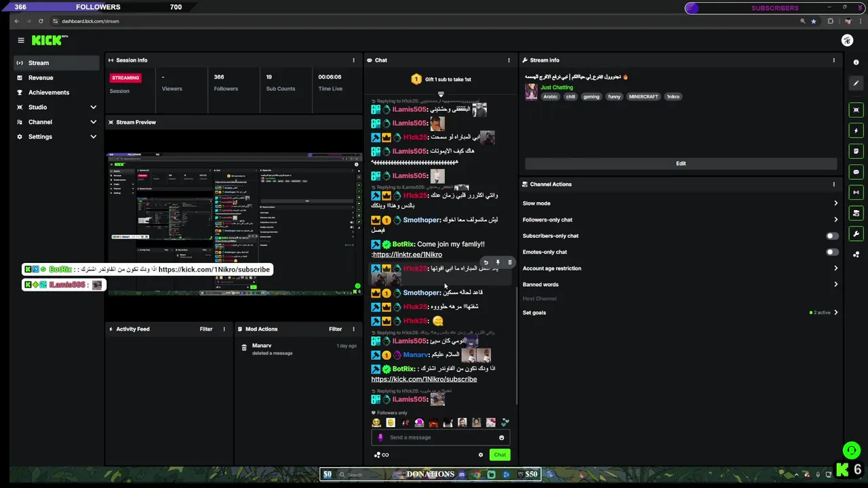The height and width of the screenshot is (488, 868).
Task: Open Session Info panel options menu
Action: 353,60
